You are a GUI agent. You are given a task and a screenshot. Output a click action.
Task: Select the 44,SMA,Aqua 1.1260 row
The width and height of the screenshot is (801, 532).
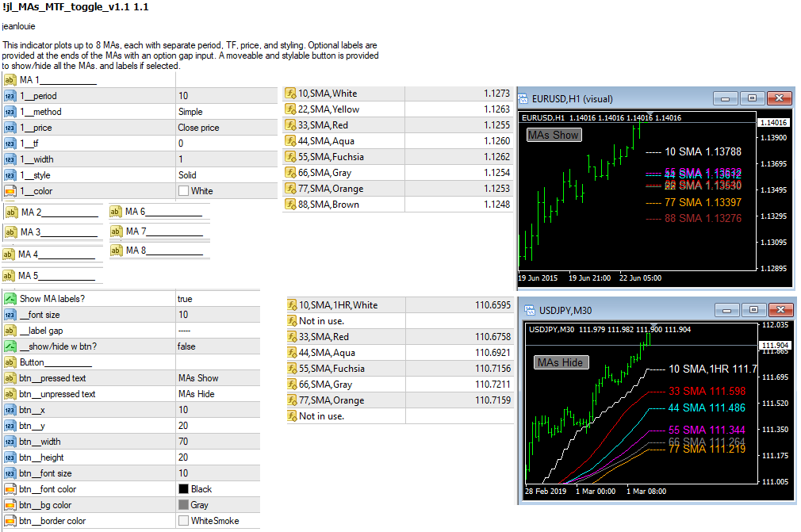click(398, 141)
